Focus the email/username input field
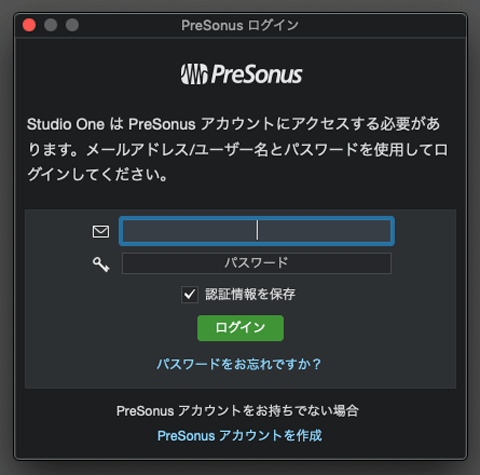 [x=257, y=231]
